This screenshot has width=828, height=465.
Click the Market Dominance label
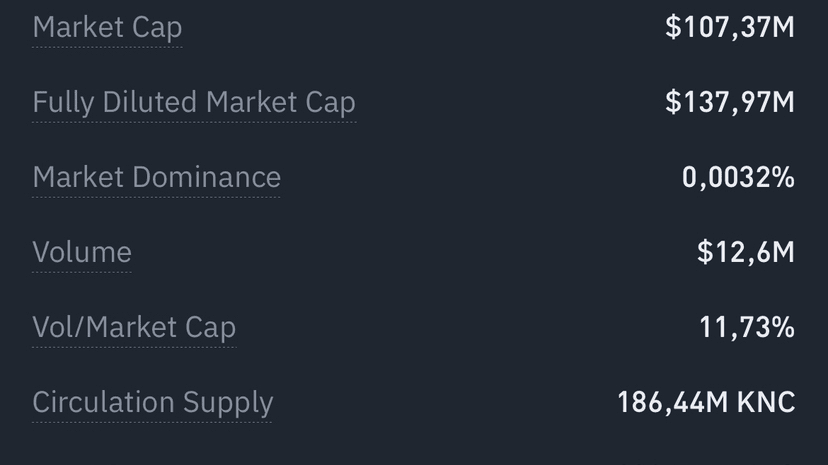156,177
